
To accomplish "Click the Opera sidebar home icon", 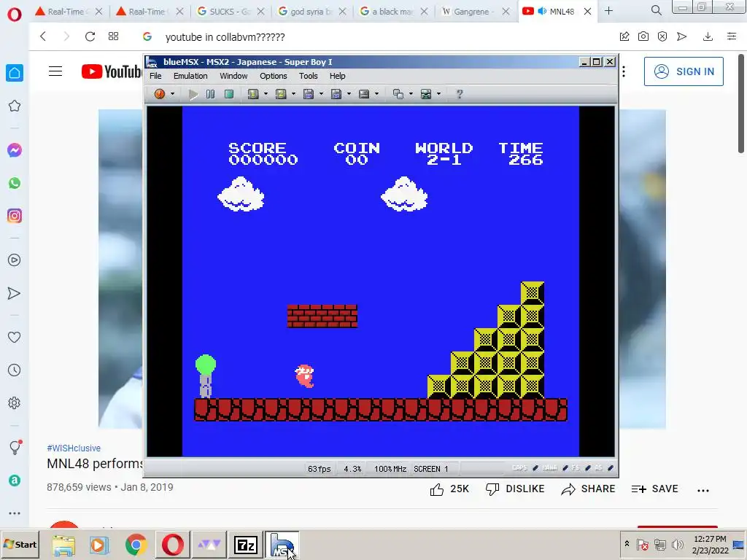I will coord(15,73).
